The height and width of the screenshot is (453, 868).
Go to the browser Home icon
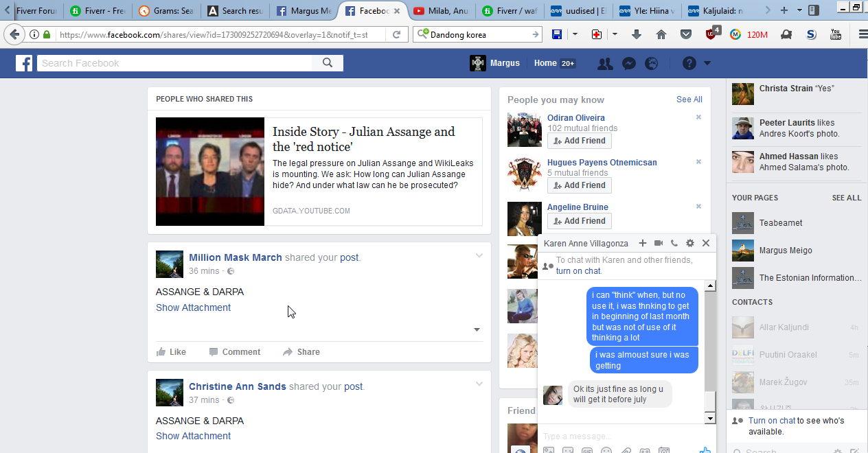tap(661, 34)
